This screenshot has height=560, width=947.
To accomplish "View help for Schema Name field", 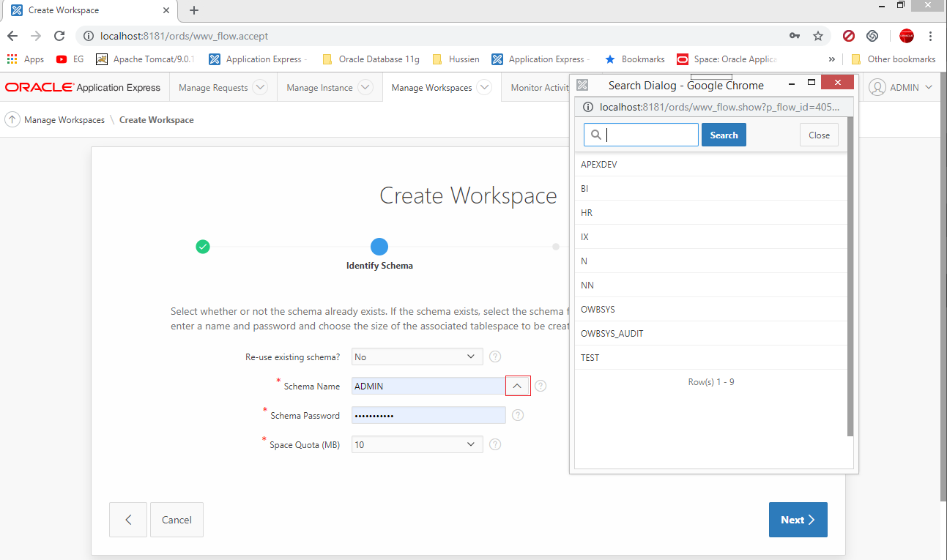I will [540, 386].
